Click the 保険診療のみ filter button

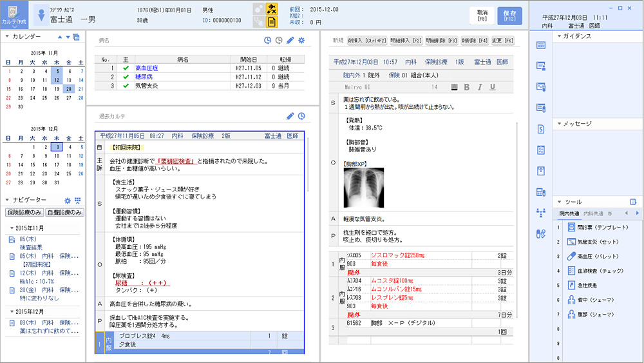(x=24, y=213)
